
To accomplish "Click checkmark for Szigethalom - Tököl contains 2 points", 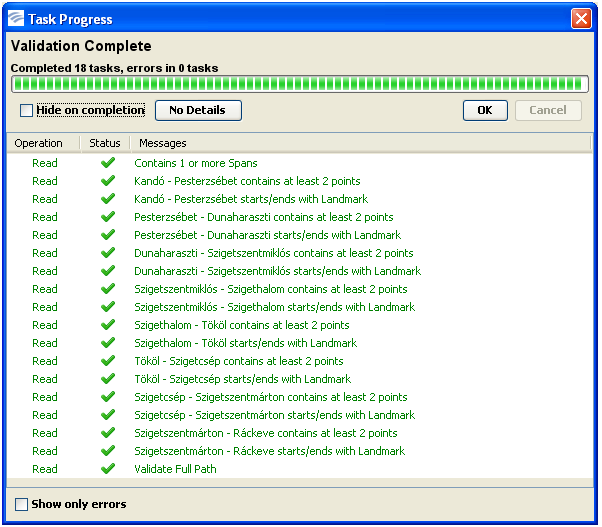I will click(108, 325).
